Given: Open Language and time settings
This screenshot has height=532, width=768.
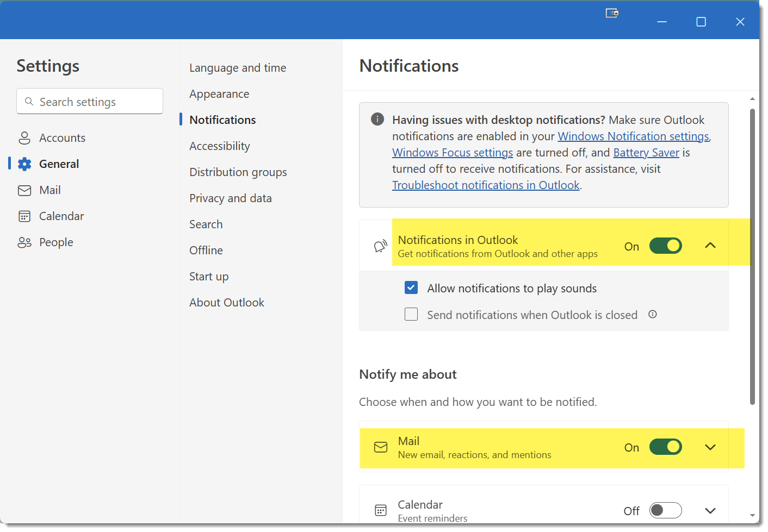Looking at the screenshot, I should point(238,68).
